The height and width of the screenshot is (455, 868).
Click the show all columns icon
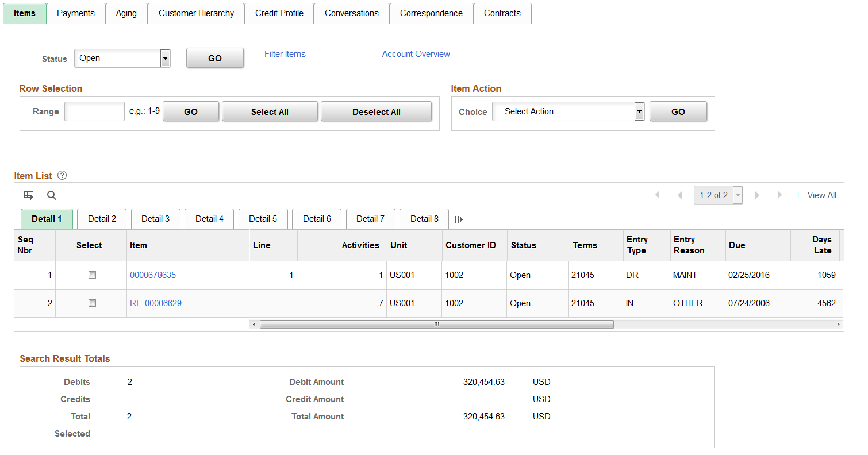pos(459,219)
